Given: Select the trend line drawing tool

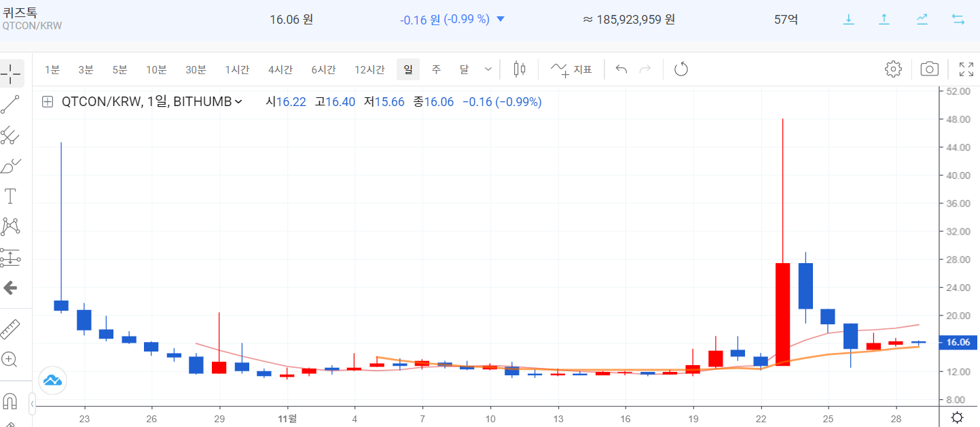Looking at the screenshot, I should point(10,104).
